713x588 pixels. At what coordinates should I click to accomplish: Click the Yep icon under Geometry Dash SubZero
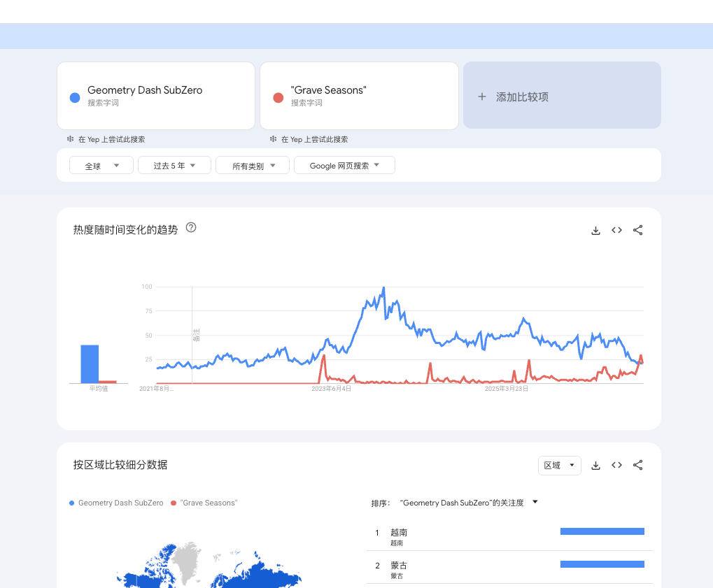[x=70, y=139]
